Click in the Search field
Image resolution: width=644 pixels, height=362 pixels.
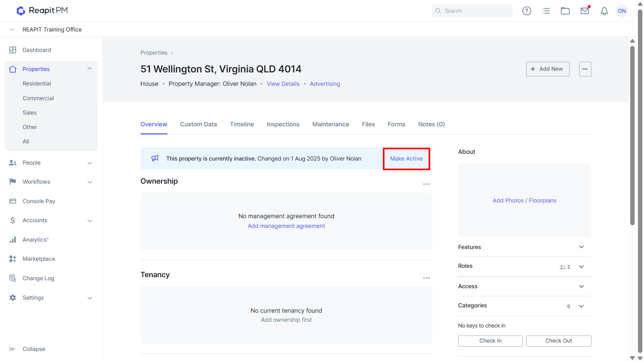472,11
